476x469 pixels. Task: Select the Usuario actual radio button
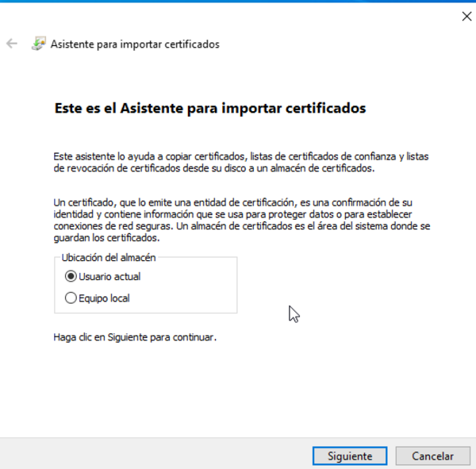(x=71, y=277)
